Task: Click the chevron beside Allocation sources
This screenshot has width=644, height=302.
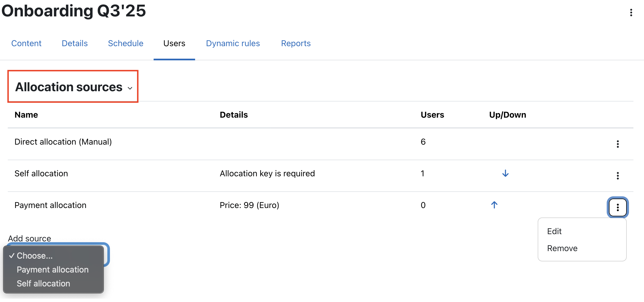Action: point(130,88)
